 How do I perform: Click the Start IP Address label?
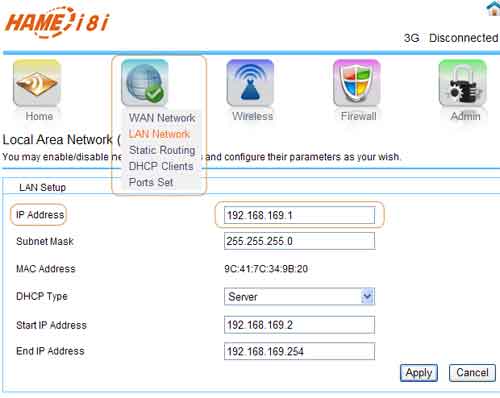tap(51, 325)
